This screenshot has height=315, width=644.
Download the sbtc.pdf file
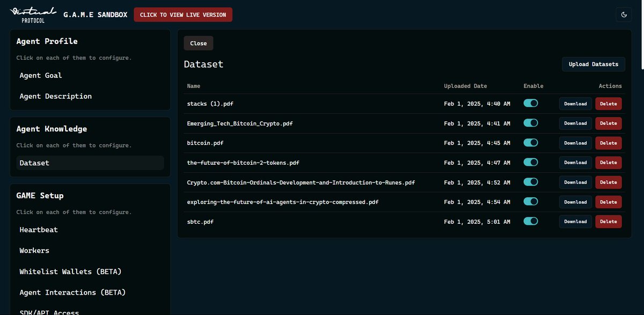click(x=575, y=221)
